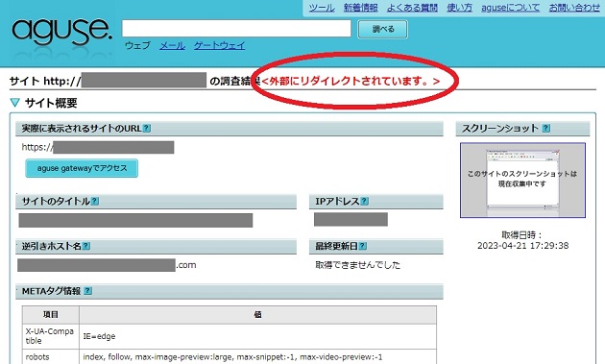Open the 使い方 link
605x364 pixels.
tap(460, 8)
